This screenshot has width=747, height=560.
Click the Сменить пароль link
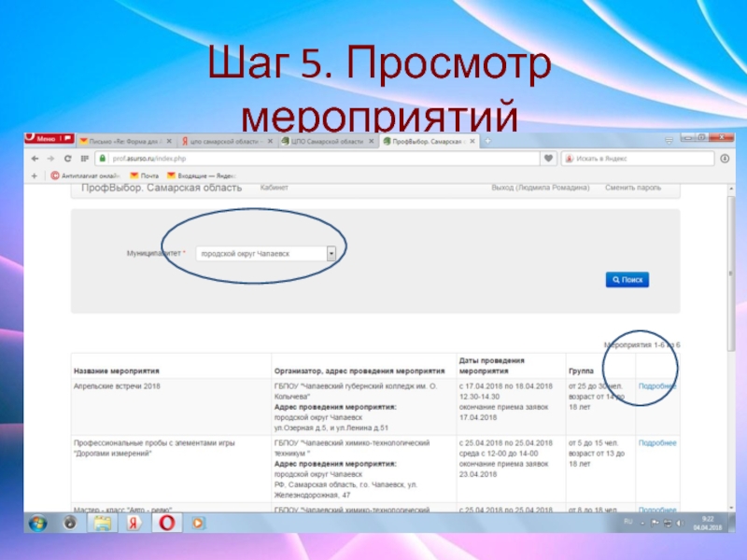[631, 188]
